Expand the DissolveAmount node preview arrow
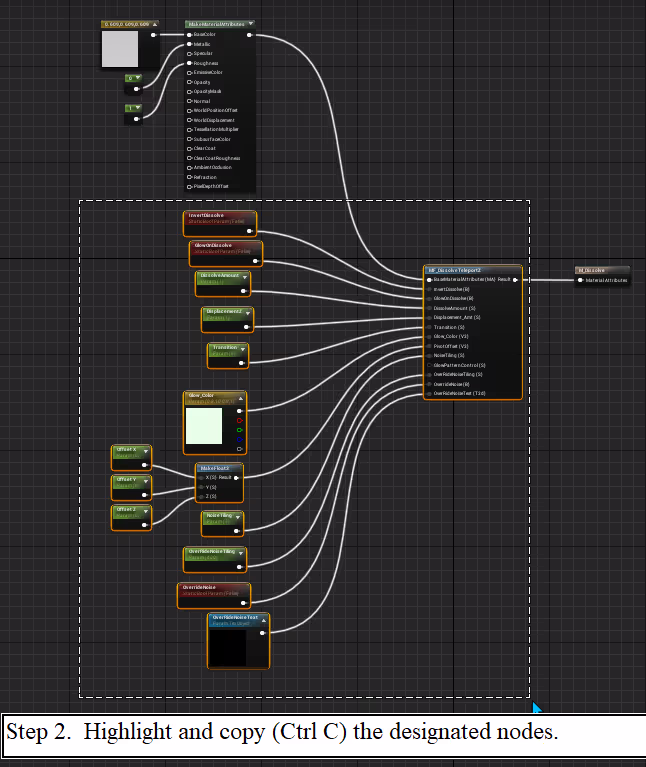 coord(245,277)
